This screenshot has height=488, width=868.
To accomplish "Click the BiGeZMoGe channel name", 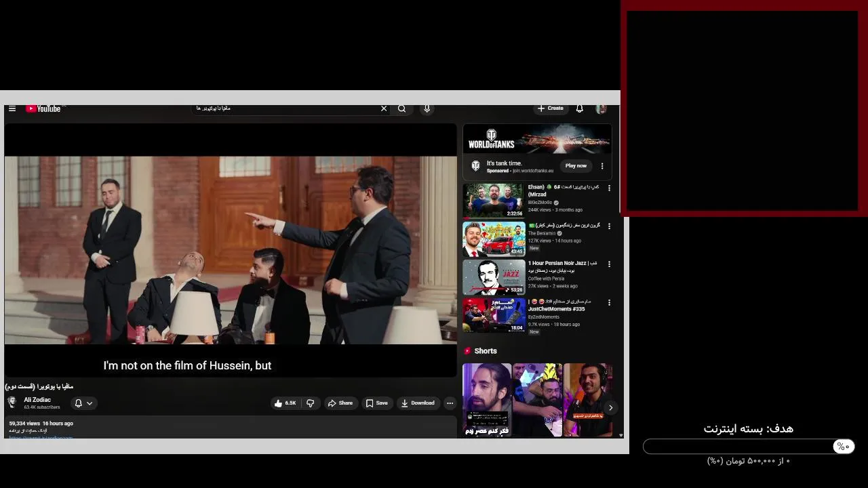I will click(540, 203).
